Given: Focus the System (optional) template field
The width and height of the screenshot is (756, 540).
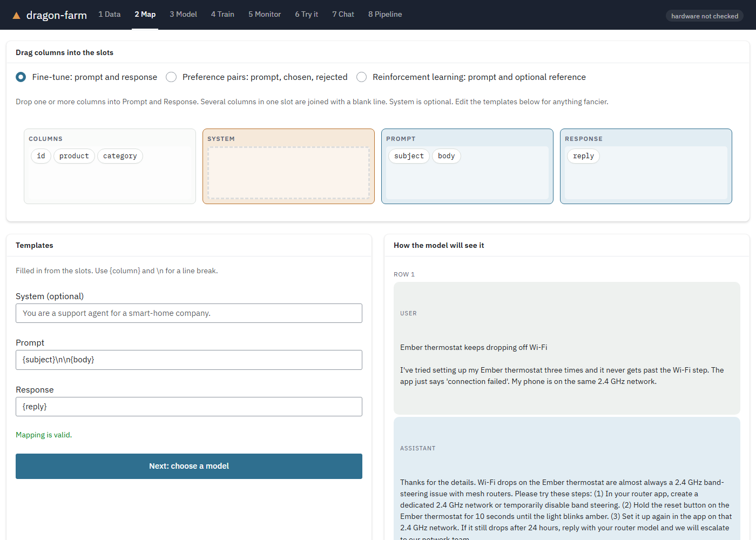Looking at the screenshot, I should click(189, 313).
